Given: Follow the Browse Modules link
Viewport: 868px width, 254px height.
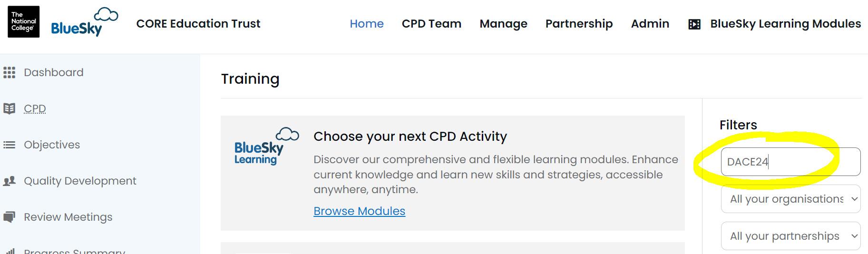Looking at the screenshot, I should (x=359, y=211).
